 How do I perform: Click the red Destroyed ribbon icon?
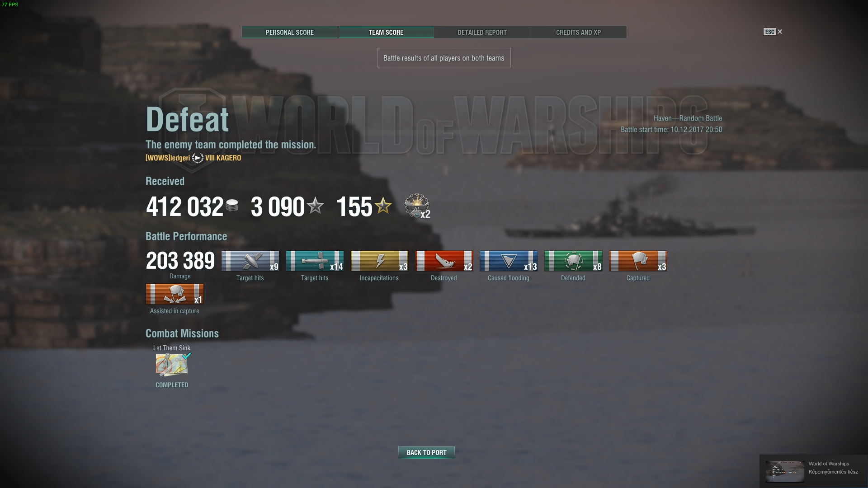(444, 261)
